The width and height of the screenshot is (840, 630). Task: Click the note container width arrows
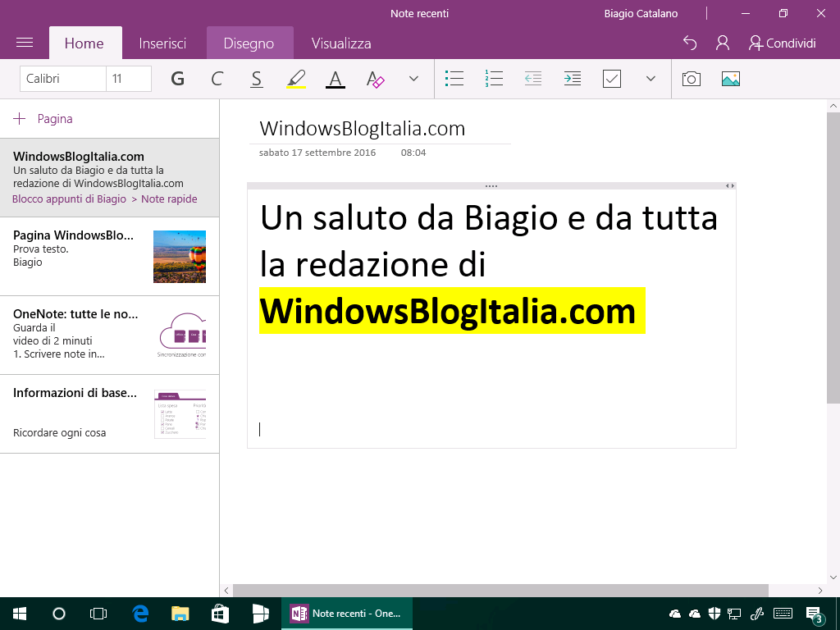tap(730, 186)
